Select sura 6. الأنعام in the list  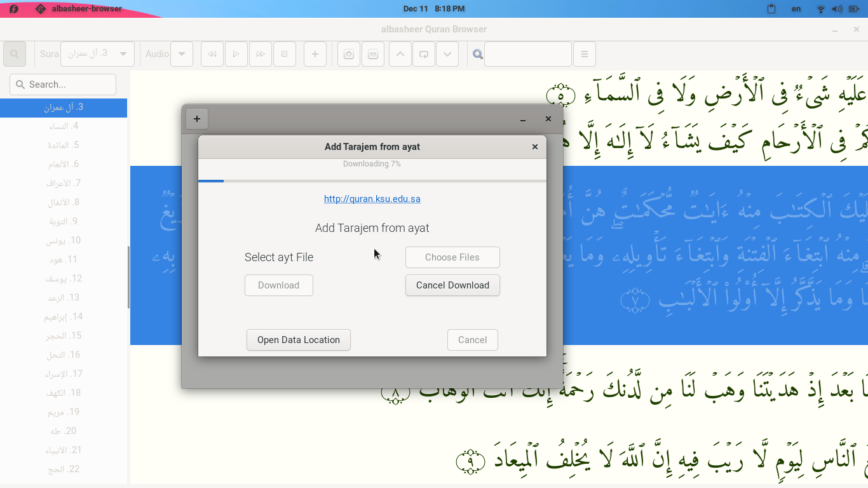(64, 165)
